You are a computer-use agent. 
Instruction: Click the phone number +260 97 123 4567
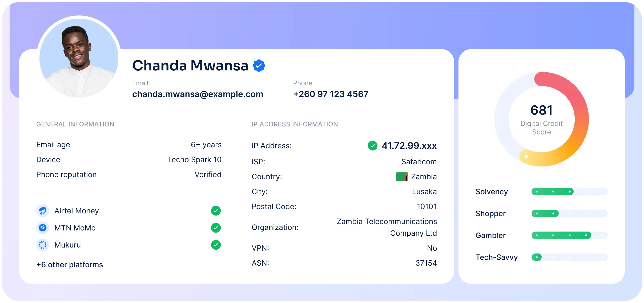coord(331,94)
